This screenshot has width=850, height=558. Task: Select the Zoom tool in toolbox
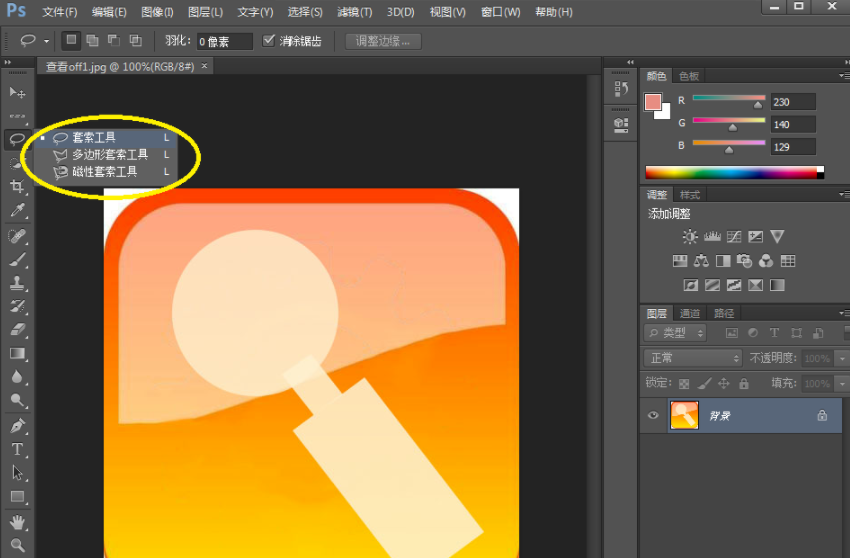pos(17,545)
